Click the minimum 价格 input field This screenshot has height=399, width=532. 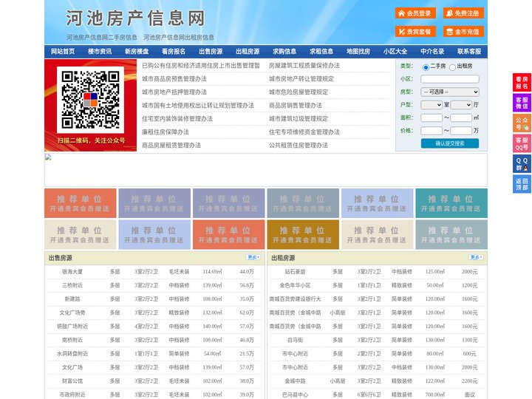pyautogui.click(x=432, y=131)
